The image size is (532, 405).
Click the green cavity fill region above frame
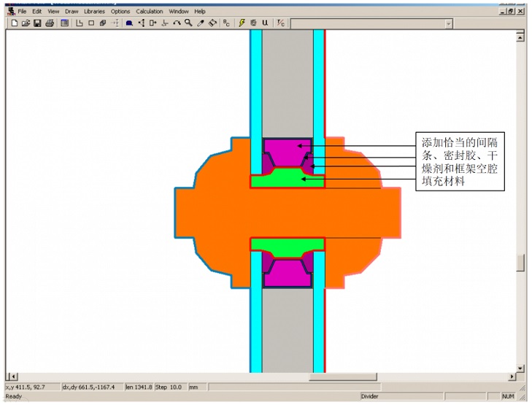tap(288, 177)
